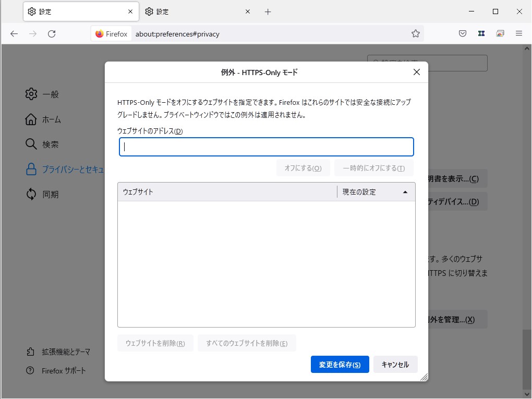Click the 一時的にオフにする button
The height and width of the screenshot is (399, 532).
[374, 168]
